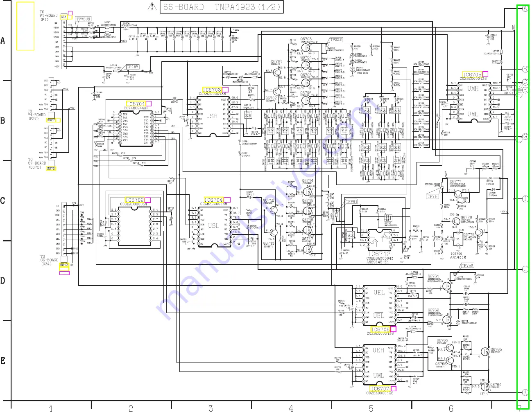Image resolution: width=532 pixels, height=412 pixels.
Task: Click the TPVe test point callout
Action: 432,196
